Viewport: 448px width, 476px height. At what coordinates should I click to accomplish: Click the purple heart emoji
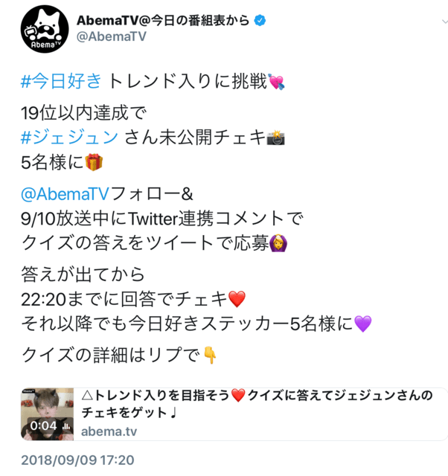coord(363,324)
